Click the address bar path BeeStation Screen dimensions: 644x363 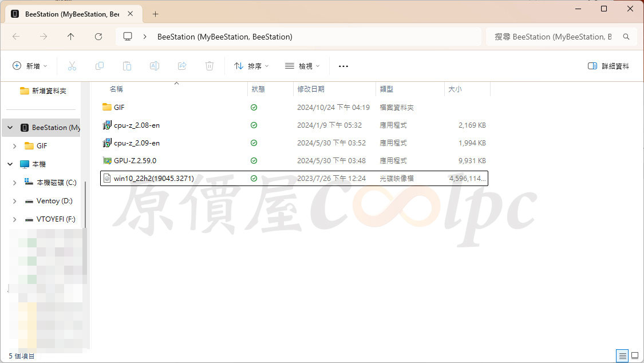pyautogui.click(x=224, y=37)
